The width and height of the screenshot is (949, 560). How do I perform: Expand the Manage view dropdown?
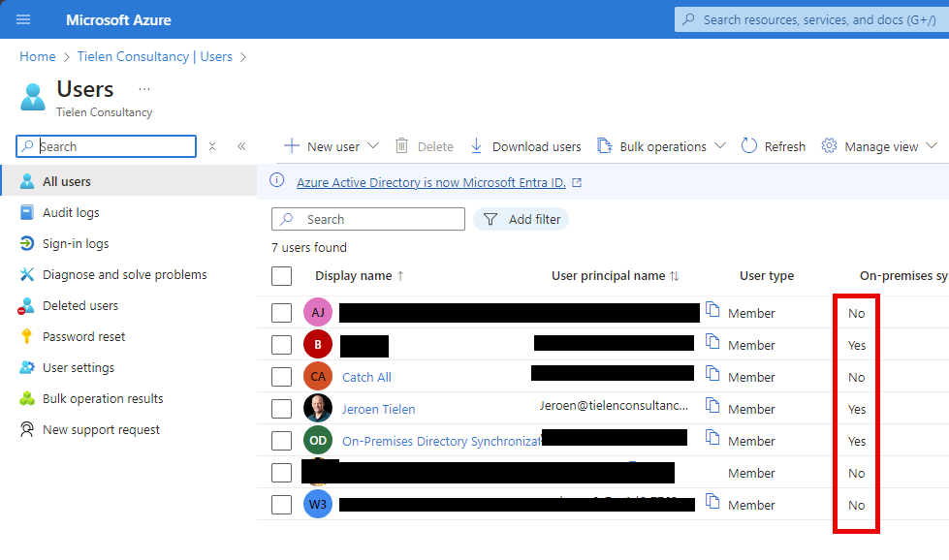[x=932, y=145]
